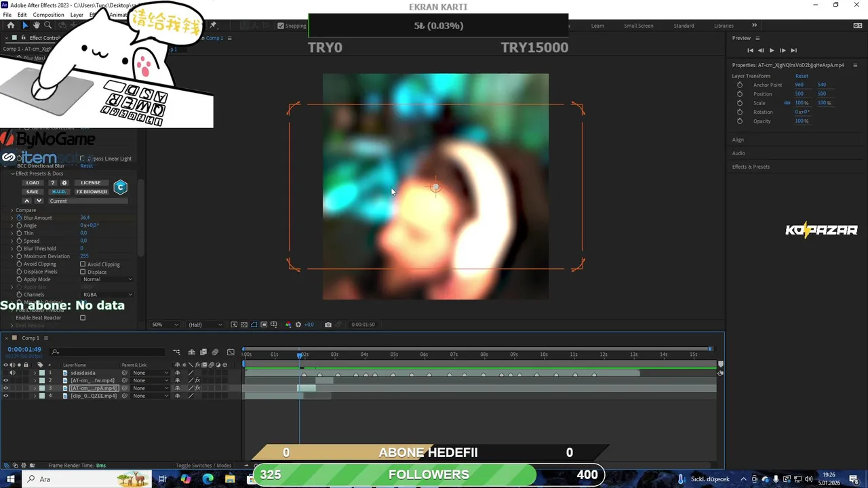Screen dimensions: 868x488
Task: Click the BCC SAVE preset button
Action: [33, 192]
